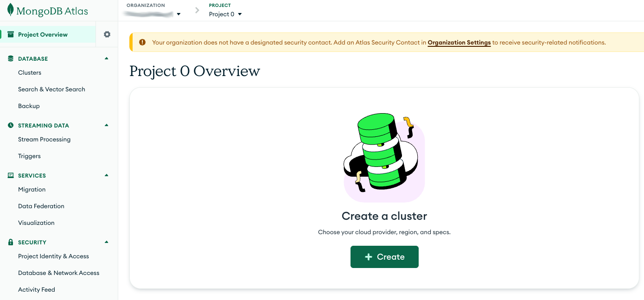Click the Streaming Data clock icon
Viewport: 644px width, 300px height.
tap(11, 126)
